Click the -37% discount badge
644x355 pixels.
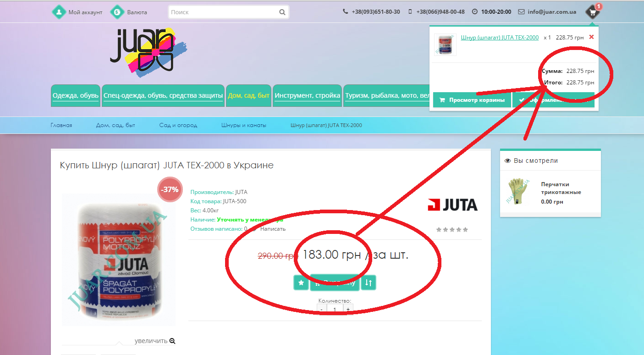click(170, 189)
